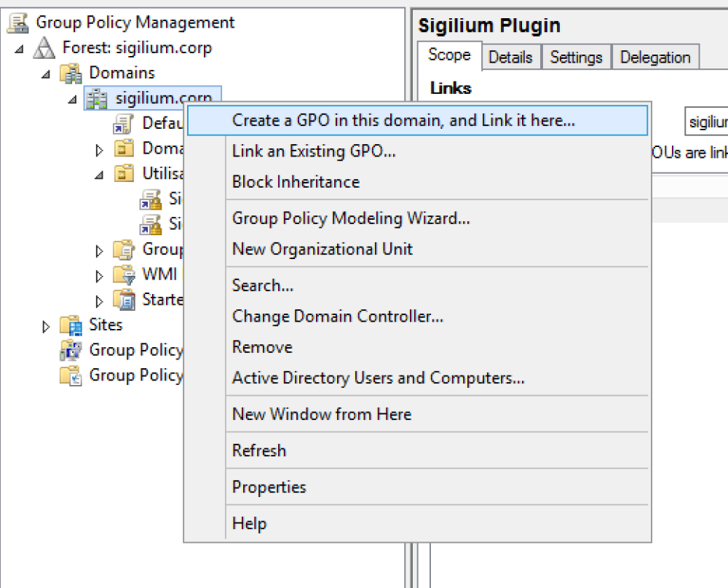Collapse the Utilisa... OU node arrow
The width and height of the screenshot is (728, 588).
click(99, 175)
